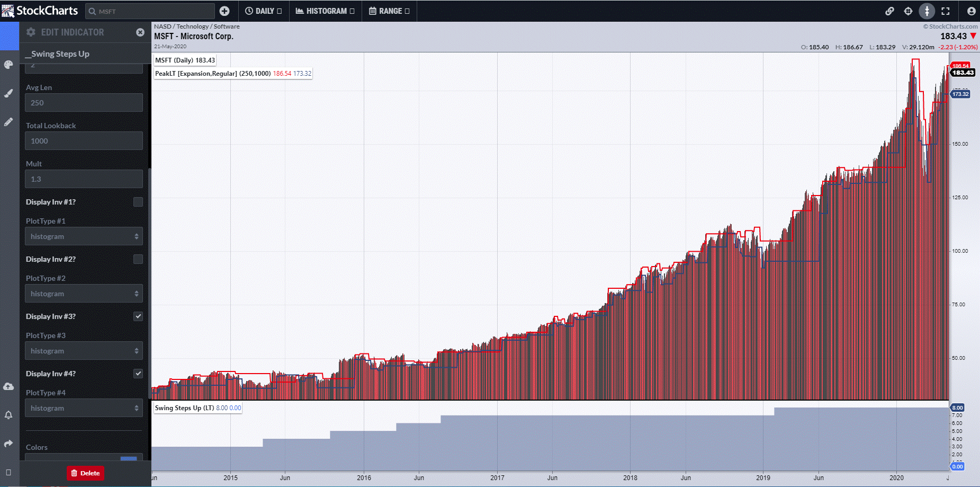The image size is (980, 487).
Task: Open the color palette sidebar icon
Action: tap(8, 65)
